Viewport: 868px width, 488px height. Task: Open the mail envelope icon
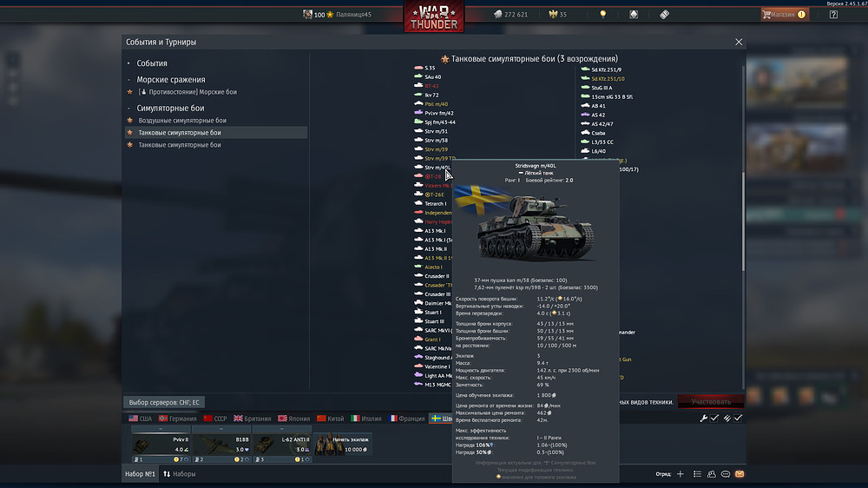tap(740, 474)
